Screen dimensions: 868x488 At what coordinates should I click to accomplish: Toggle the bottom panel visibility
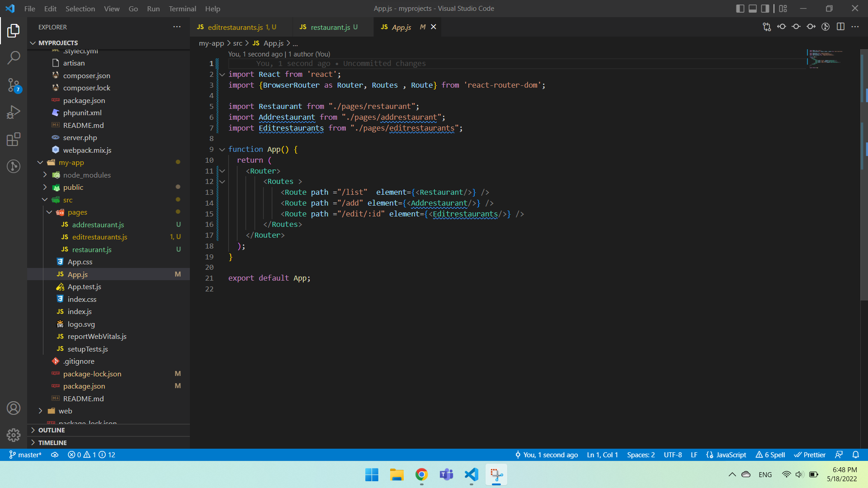752,8
